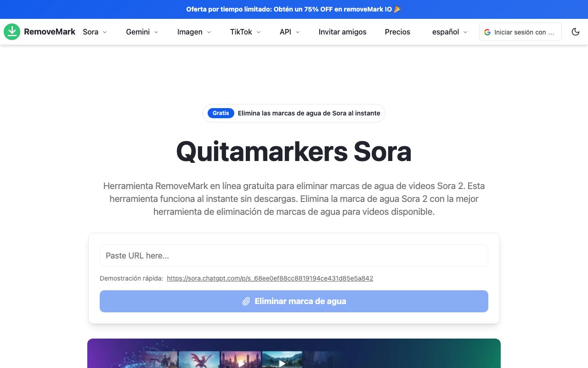Click the paperclip icon on the remove button
This screenshot has height=368, width=588.
(246, 301)
